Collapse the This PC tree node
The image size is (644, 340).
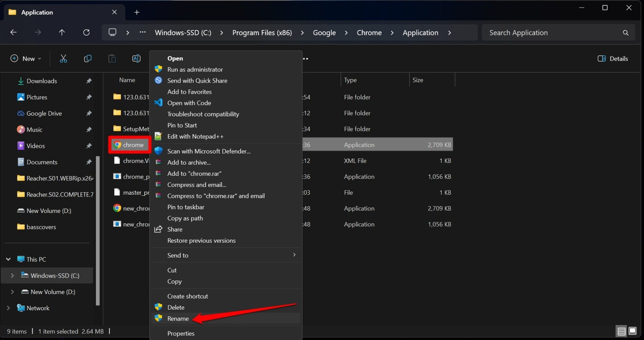tap(8, 259)
